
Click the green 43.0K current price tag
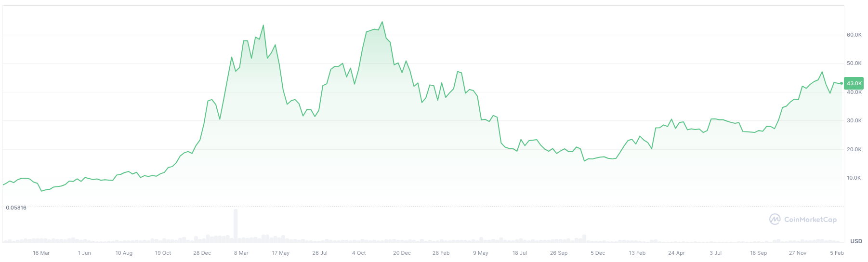point(854,83)
